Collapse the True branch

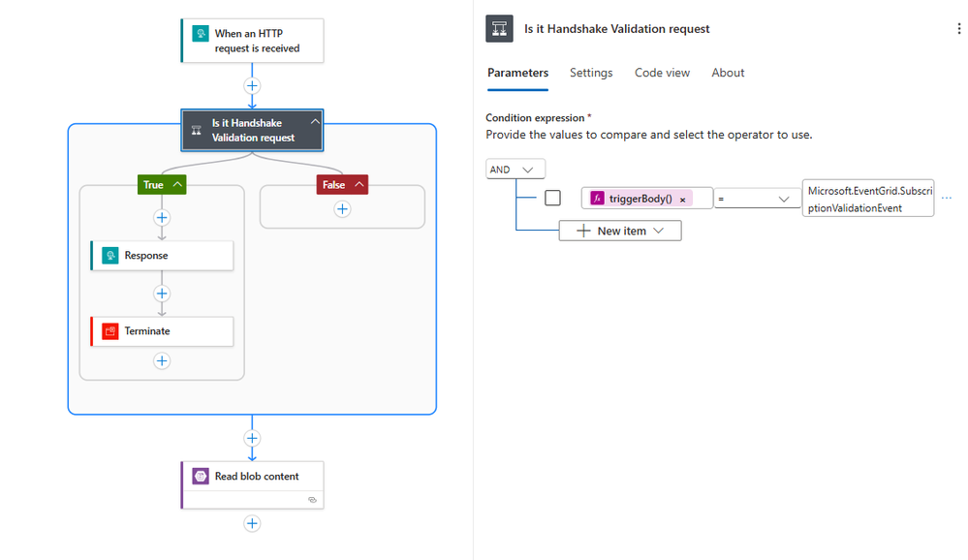[x=177, y=185]
